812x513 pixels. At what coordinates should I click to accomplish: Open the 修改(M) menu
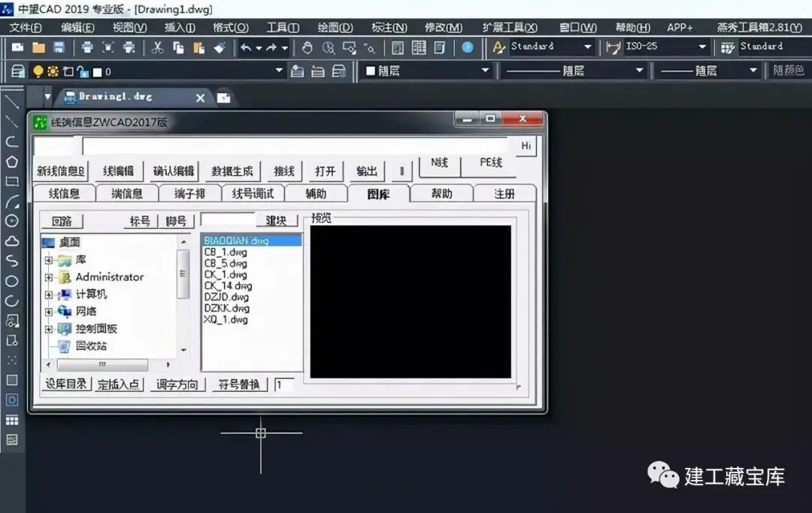click(x=444, y=28)
